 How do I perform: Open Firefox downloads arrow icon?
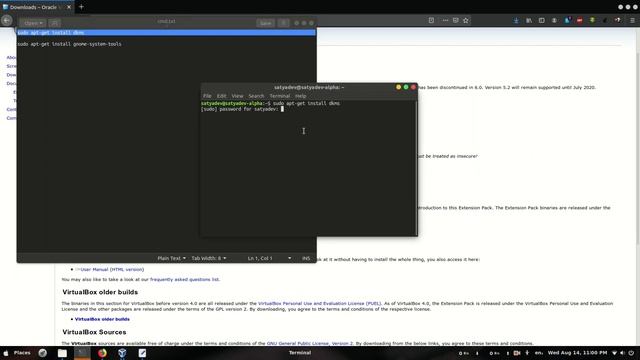(516, 20)
